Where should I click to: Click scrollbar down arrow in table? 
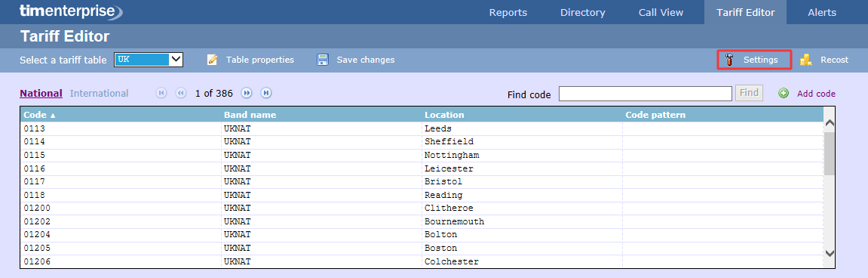829,252
